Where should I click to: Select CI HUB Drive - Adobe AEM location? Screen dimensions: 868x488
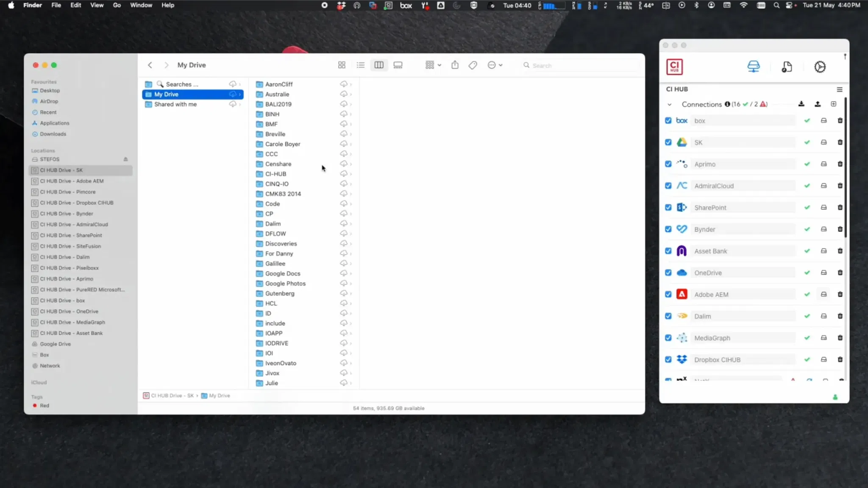tap(81, 181)
